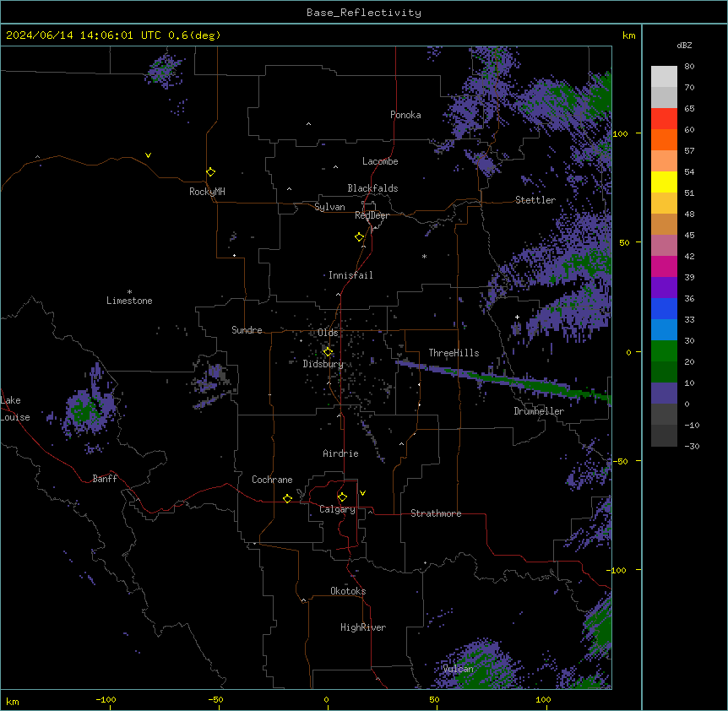Select the blue 36-33 dBZ legend swatch
The width and height of the screenshot is (728, 711).
coord(664,308)
